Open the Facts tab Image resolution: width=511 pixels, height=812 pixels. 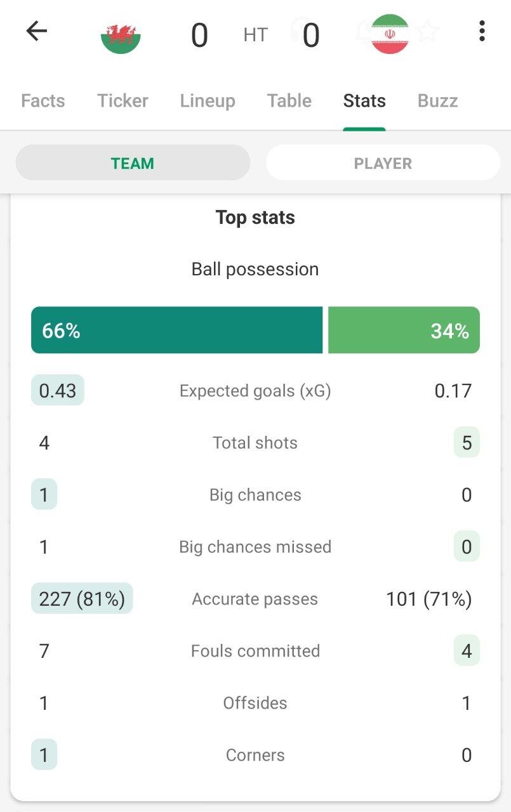point(43,101)
